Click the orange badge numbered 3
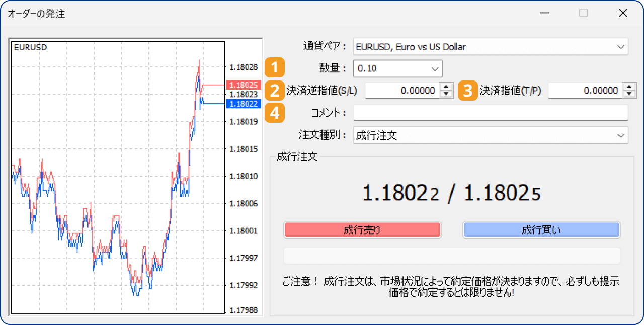This screenshot has height=325, width=644. point(467,91)
